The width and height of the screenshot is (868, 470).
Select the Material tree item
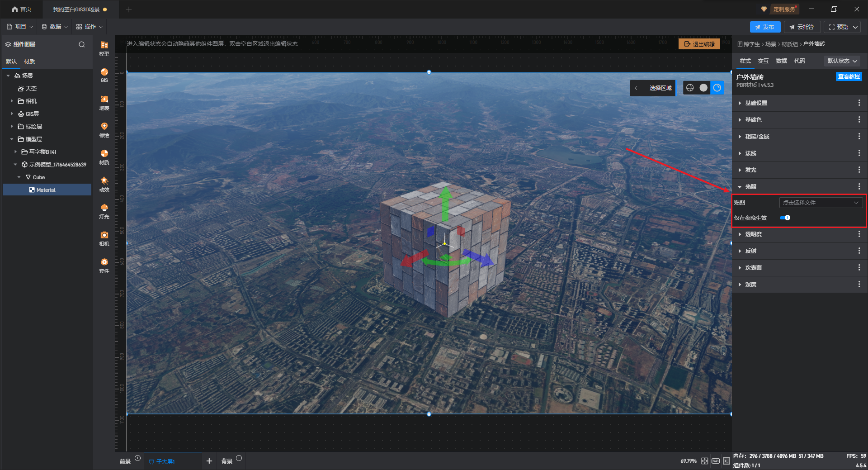pos(47,190)
